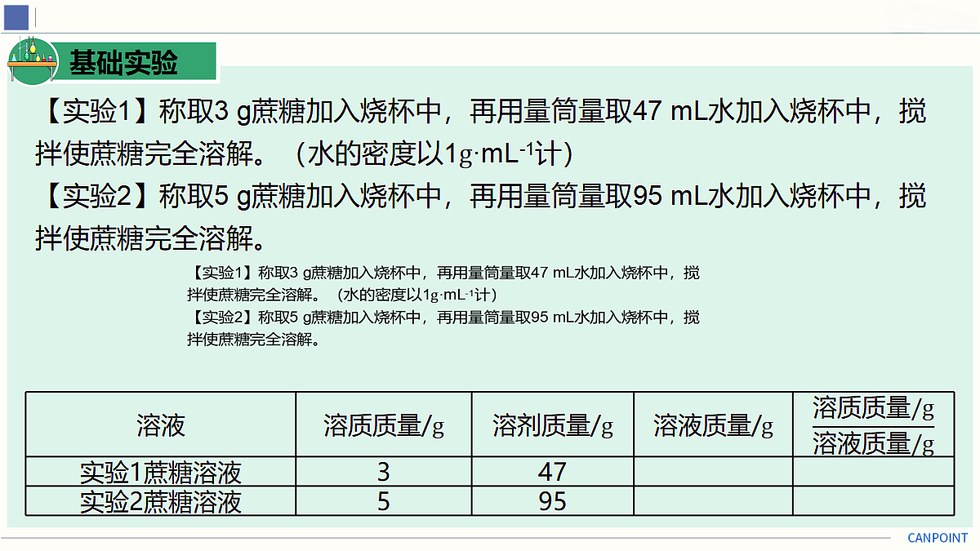This screenshot has height=551, width=980.
Task: Select the 实验2蔗糖溶液 row label
Action: pos(161,500)
